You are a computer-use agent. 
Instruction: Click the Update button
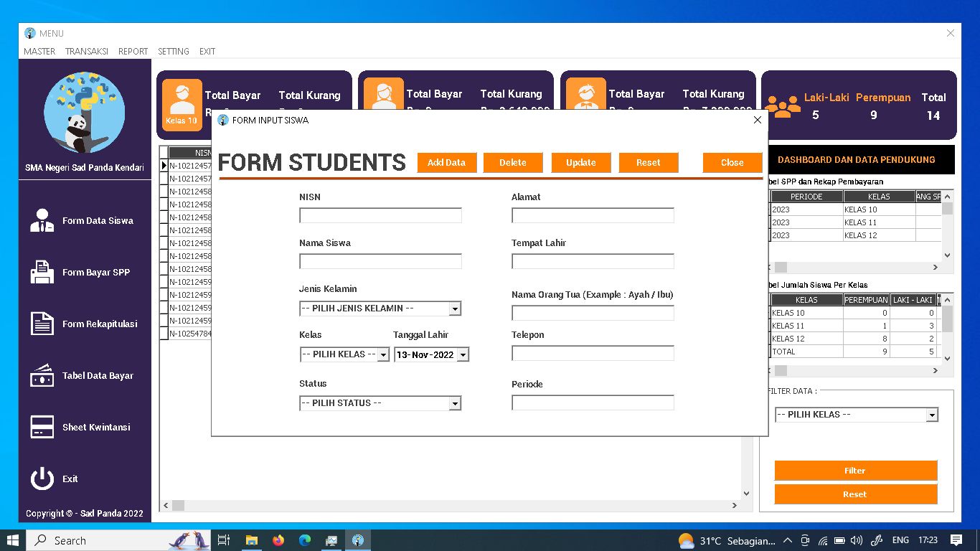tap(581, 163)
